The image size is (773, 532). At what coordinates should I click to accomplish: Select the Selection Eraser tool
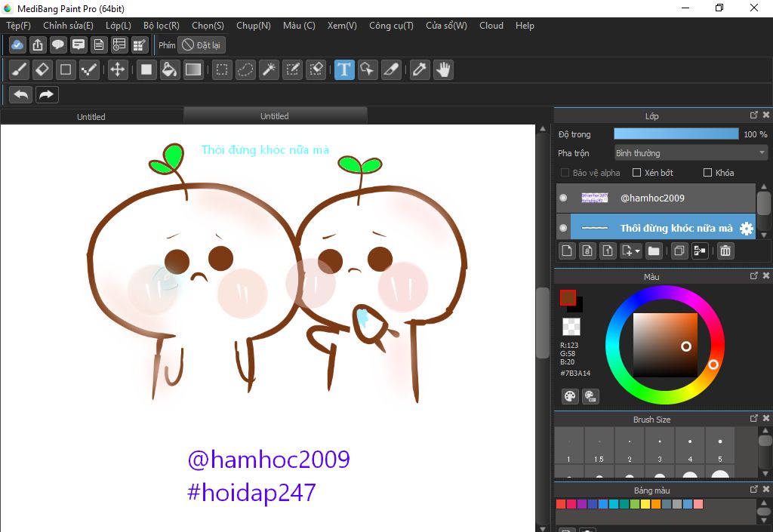coord(316,70)
